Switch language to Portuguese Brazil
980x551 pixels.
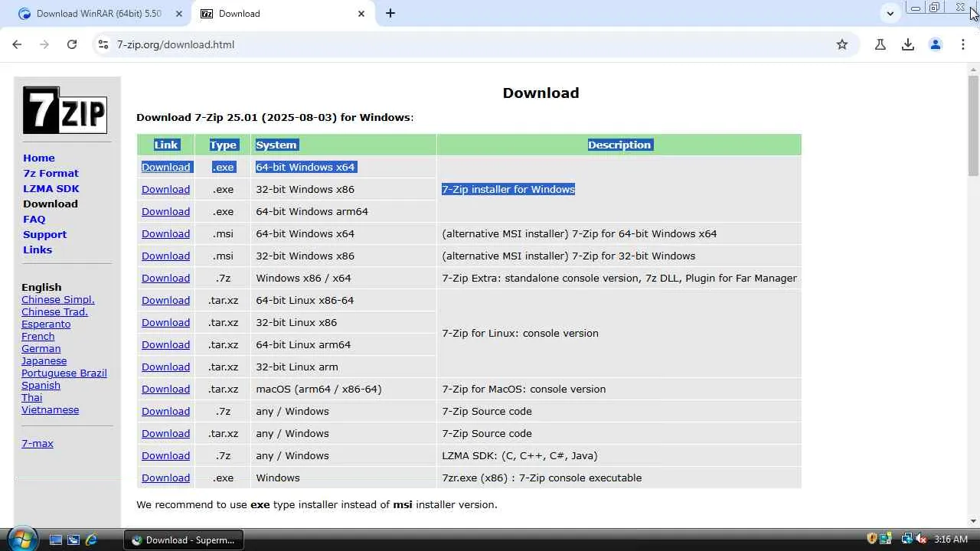(x=64, y=373)
